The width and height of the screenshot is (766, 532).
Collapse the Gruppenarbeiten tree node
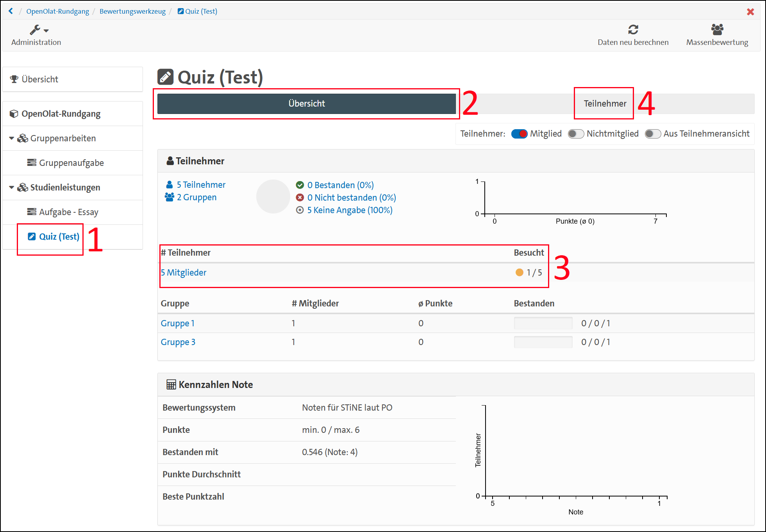[11, 138]
